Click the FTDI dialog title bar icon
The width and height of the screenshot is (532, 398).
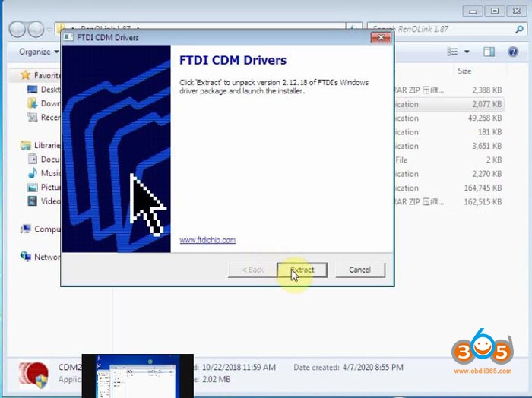click(68, 37)
